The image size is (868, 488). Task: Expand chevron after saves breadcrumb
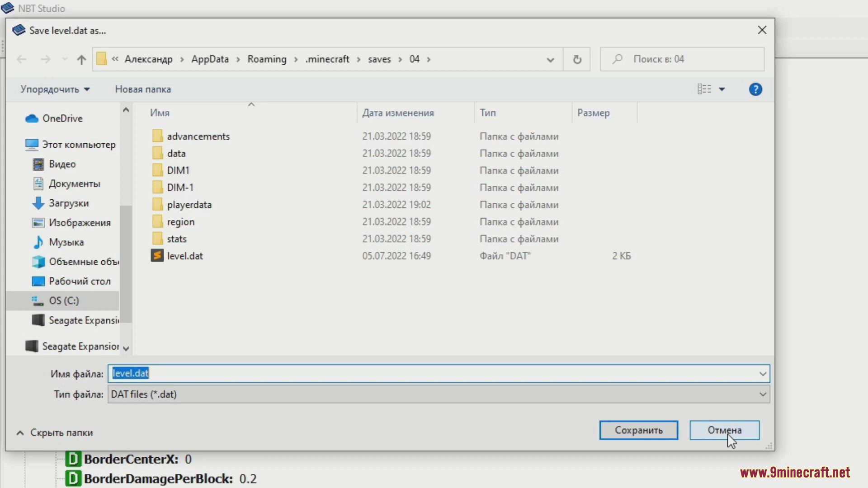[400, 59]
